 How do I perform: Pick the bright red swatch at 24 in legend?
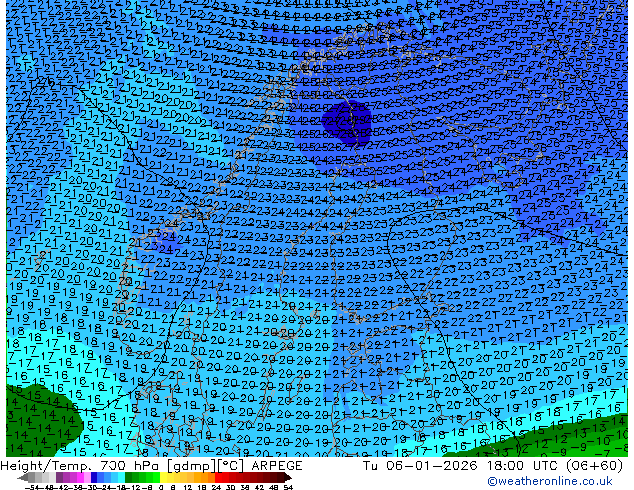[218, 477]
